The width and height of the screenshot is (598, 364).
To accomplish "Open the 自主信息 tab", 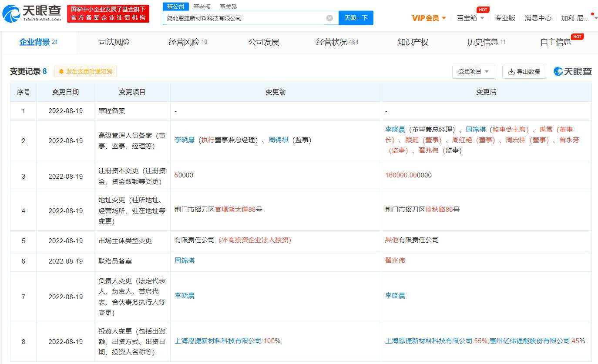I will 556,42.
